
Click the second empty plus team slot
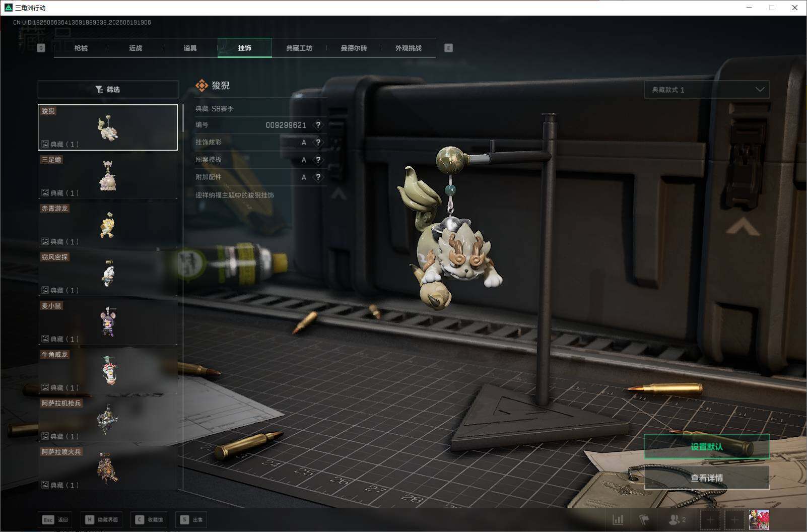click(x=734, y=519)
